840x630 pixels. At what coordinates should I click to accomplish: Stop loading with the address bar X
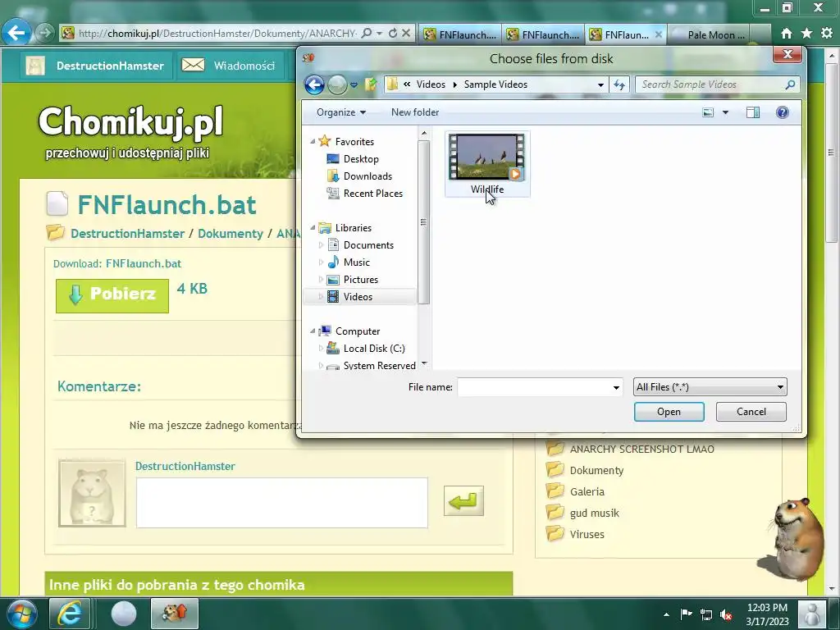(x=406, y=33)
